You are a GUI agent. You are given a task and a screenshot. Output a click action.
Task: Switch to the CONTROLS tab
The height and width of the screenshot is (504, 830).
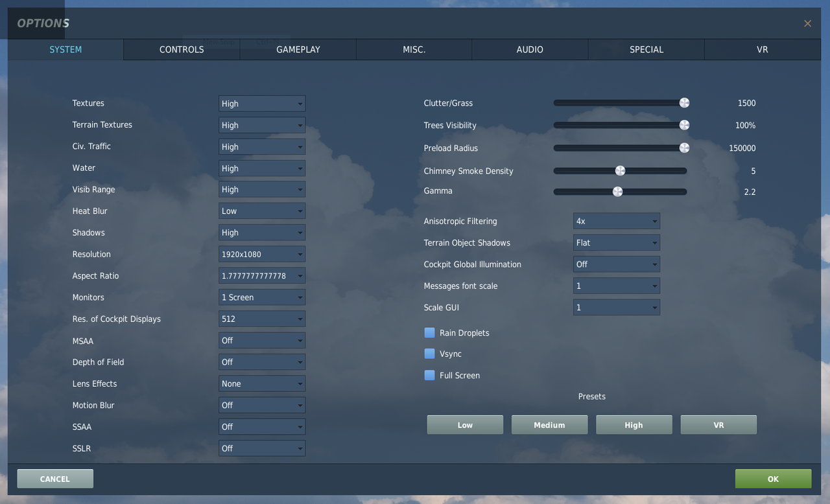tap(181, 49)
